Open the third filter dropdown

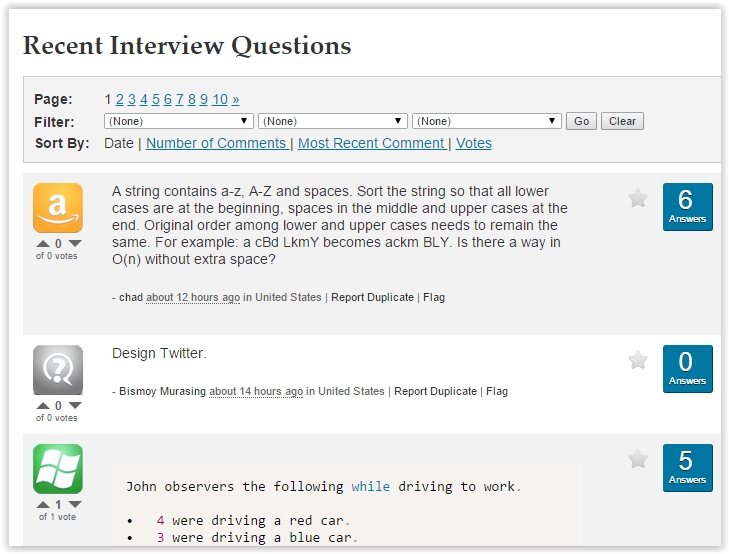(x=487, y=121)
